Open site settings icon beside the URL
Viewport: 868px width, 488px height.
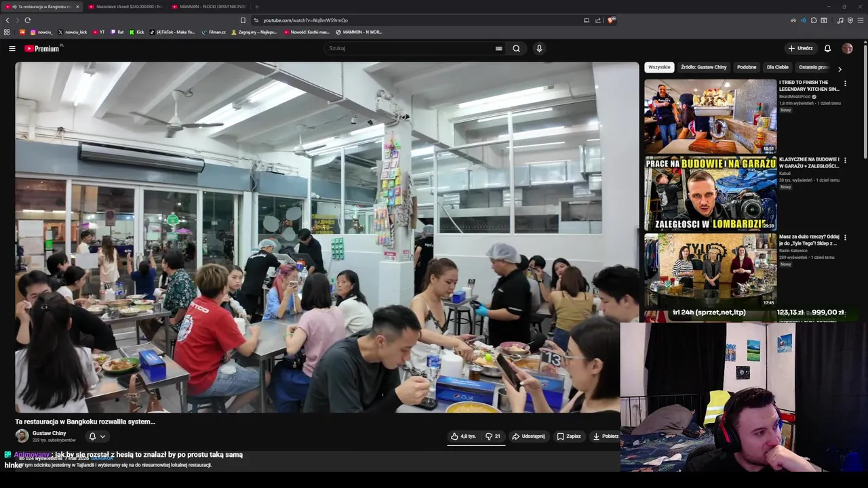[x=256, y=20]
